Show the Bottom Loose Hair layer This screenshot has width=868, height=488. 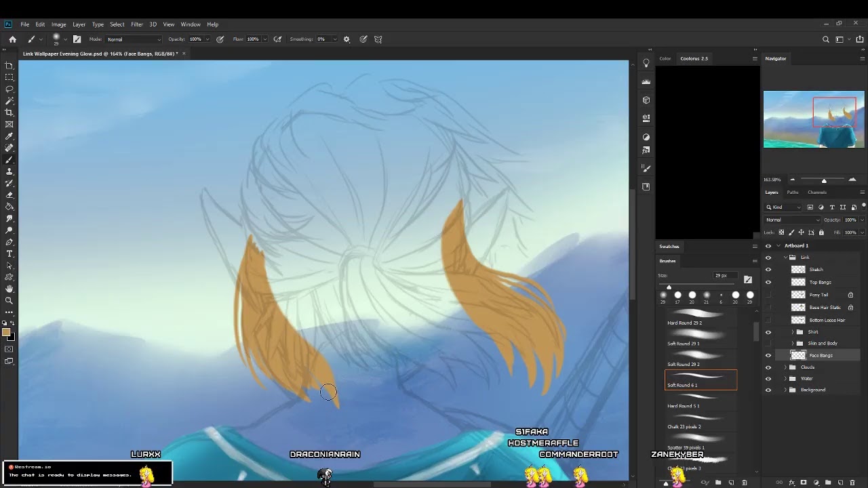coord(768,320)
